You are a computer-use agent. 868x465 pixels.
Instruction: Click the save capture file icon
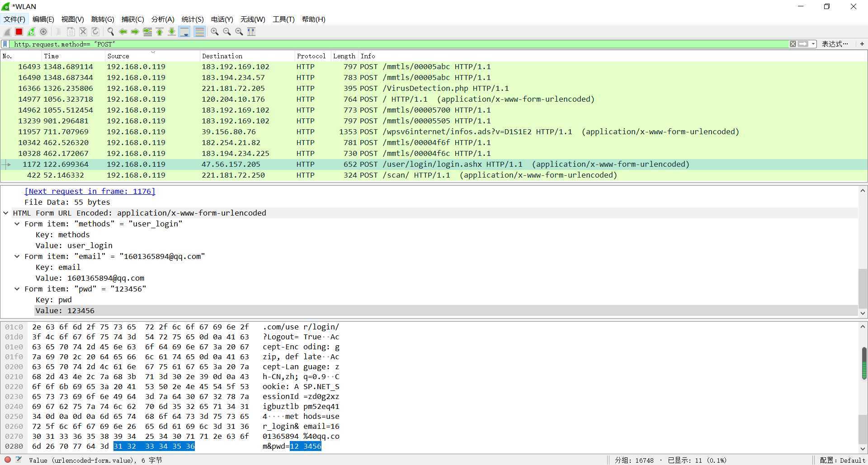tap(71, 32)
